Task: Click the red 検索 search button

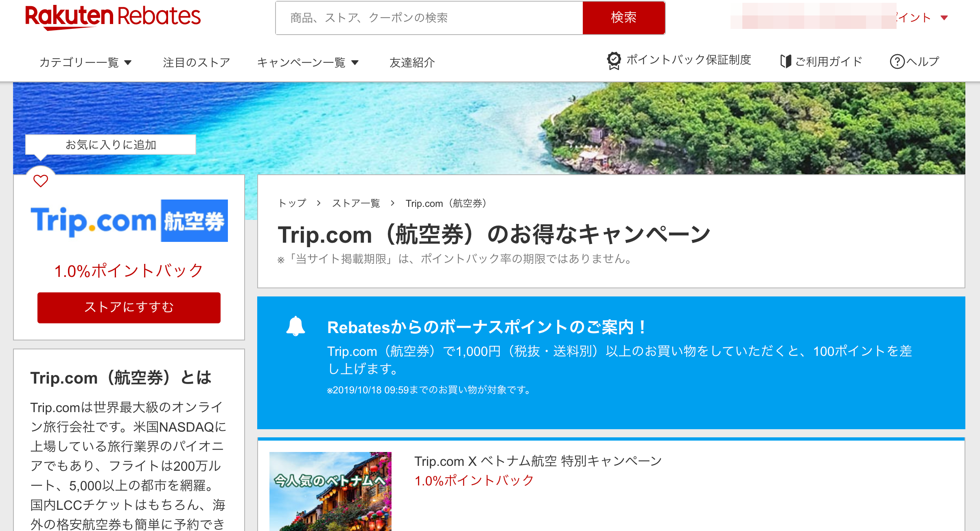Action: pyautogui.click(x=623, y=18)
